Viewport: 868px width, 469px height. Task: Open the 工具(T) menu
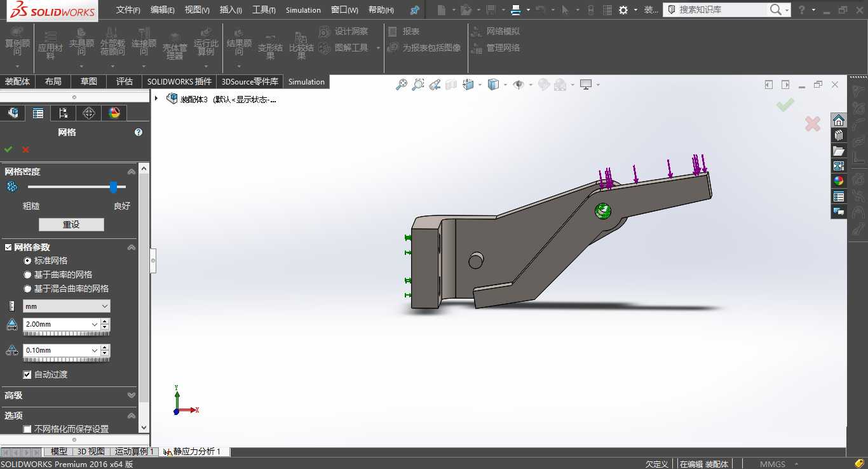(x=264, y=10)
